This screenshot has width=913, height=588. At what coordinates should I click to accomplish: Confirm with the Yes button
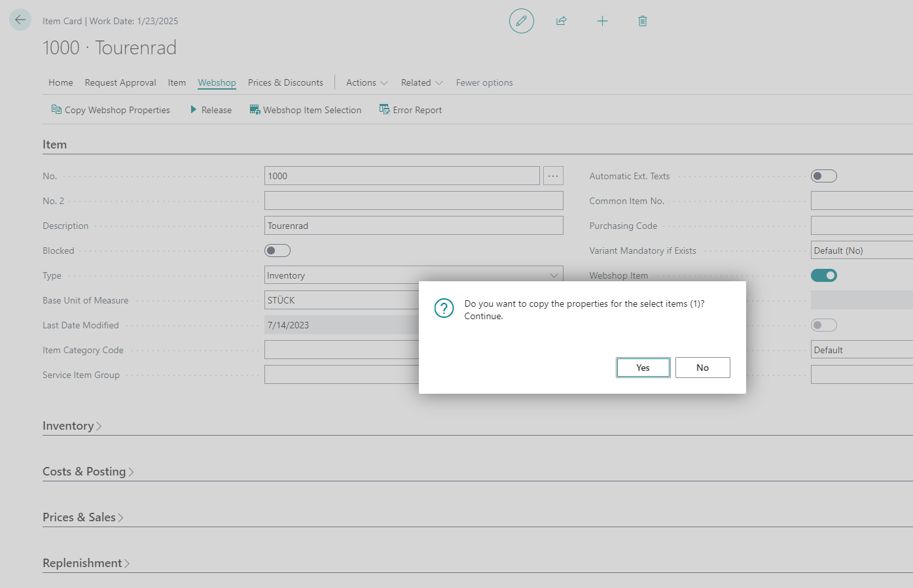click(643, 368)
